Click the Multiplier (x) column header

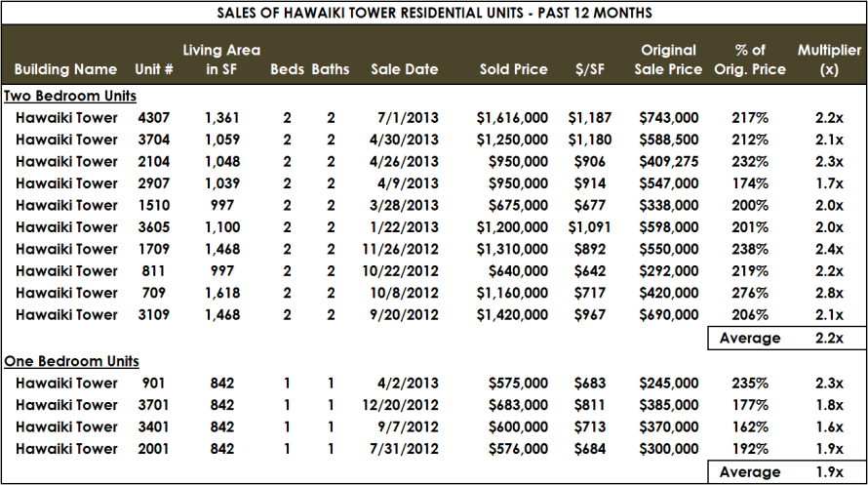point(829,60)
